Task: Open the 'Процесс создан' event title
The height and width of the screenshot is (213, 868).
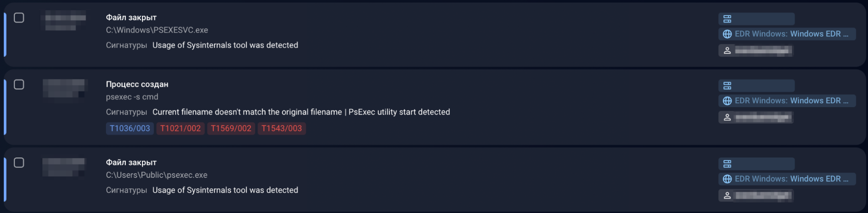Action: [137, 84]
